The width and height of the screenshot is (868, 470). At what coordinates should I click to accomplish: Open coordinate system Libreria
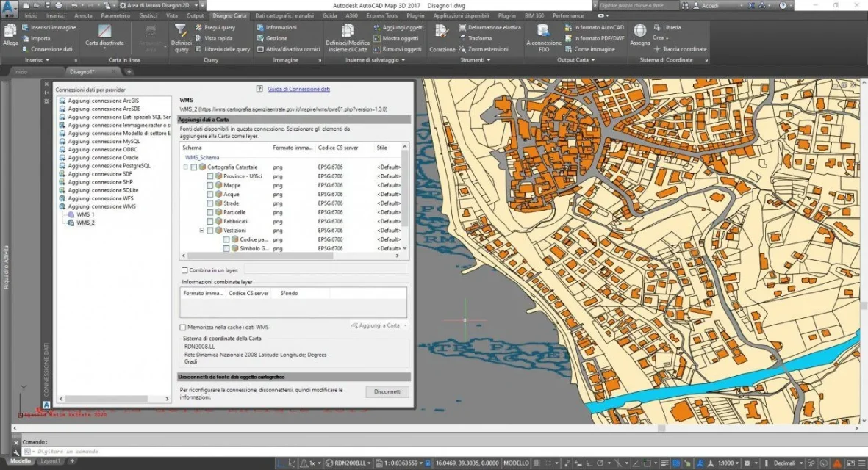click(667, 27)
